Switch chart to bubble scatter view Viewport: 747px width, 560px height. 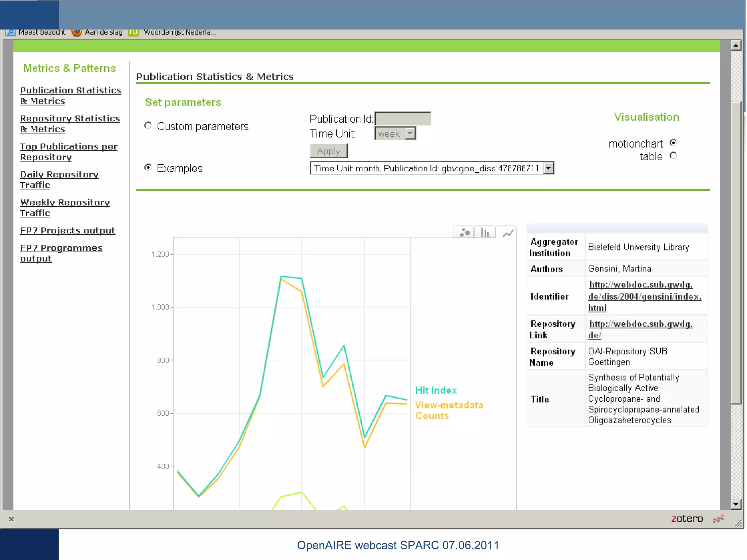[463, 232]
